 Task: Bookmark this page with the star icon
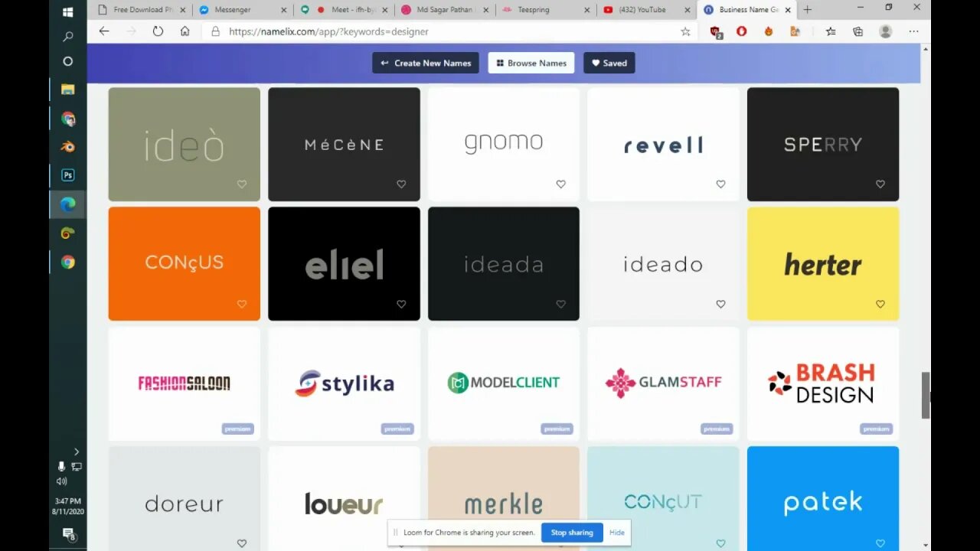685,31
